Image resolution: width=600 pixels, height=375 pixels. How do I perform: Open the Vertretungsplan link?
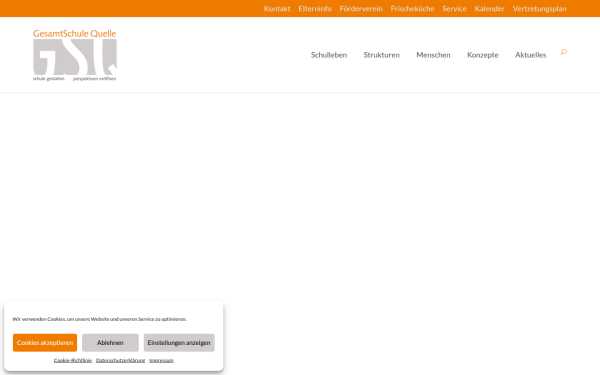[x=540, y=8]
